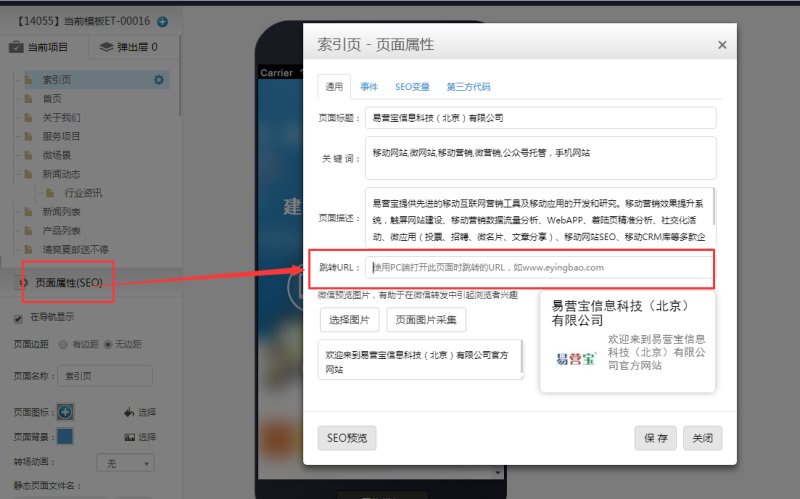The height and width of the screenshot is (499, 800).
Task: Click the SEO预览 button
Action: click(347, 438)
